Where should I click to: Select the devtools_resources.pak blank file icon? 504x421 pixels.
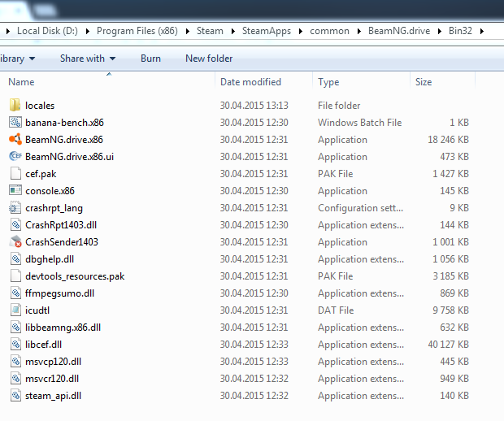[x=15, y=276]
